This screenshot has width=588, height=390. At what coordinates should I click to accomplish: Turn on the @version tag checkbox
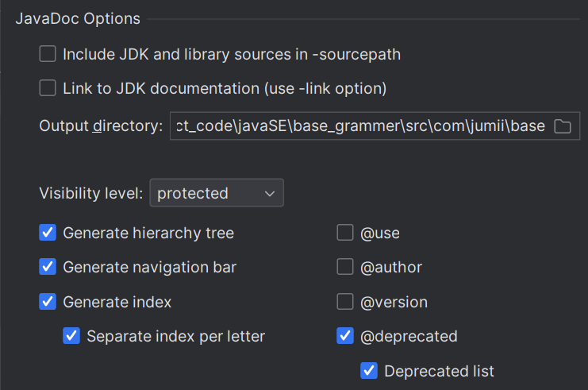tap(345, 302)
